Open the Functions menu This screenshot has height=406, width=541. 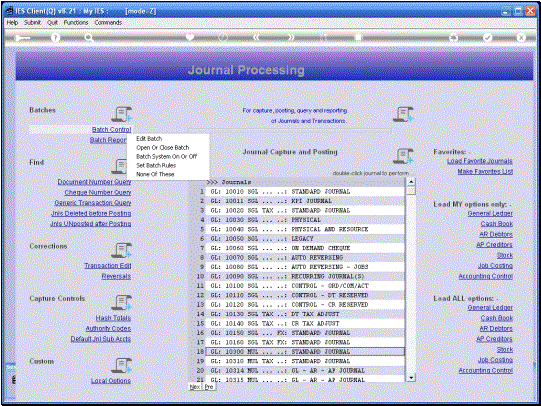tap(76, 22)
